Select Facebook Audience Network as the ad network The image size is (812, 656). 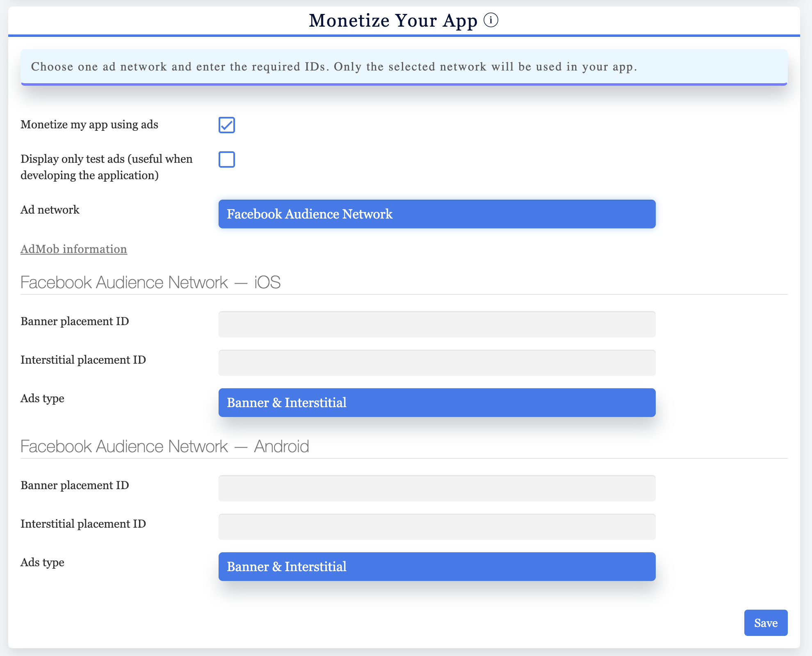437,214
